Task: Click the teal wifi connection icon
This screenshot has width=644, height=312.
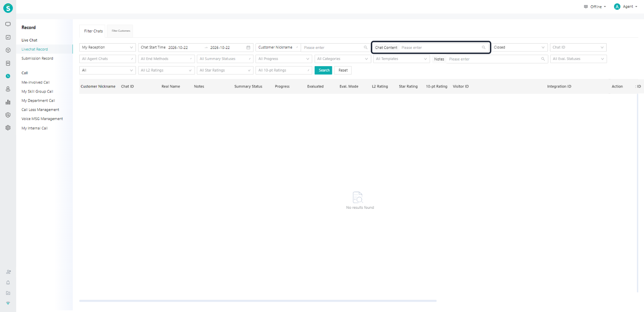Action: click(8, 303)
